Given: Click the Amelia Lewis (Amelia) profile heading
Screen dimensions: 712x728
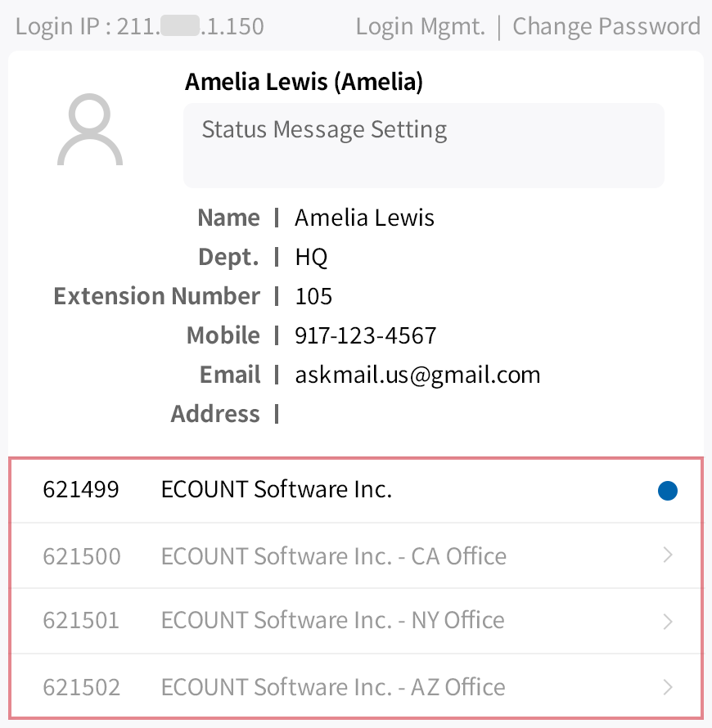Looking at the screenshot, I should [304, 82].
